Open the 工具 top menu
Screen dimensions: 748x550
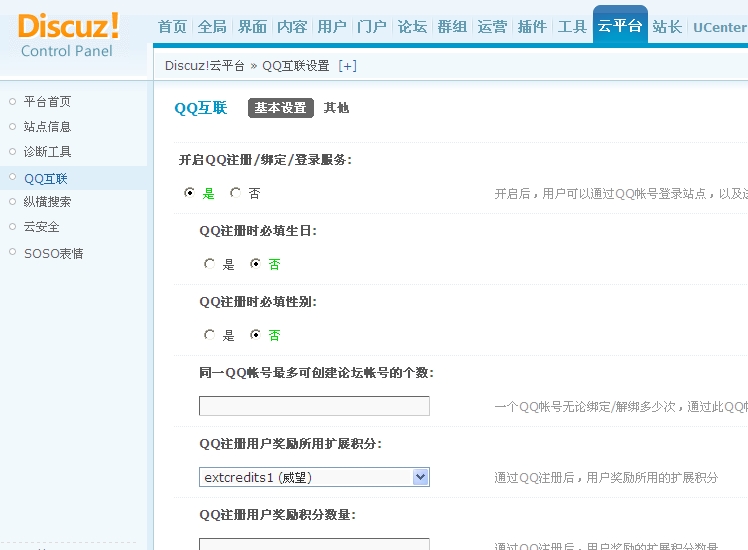coord(572,27)
